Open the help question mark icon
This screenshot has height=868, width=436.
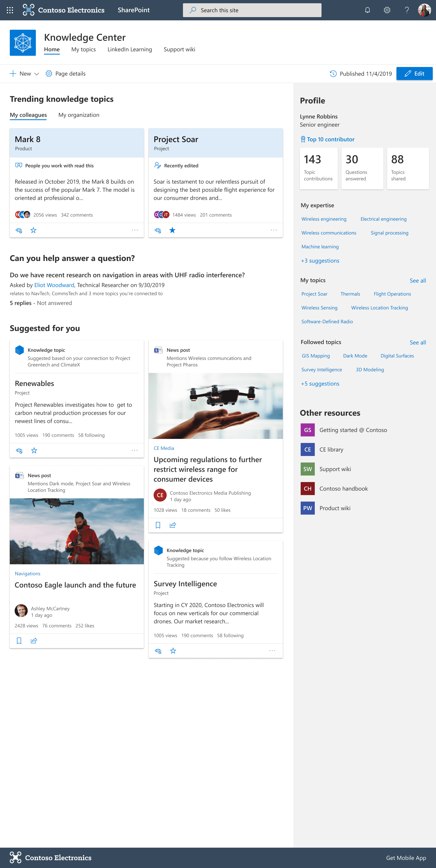[407, 10]
